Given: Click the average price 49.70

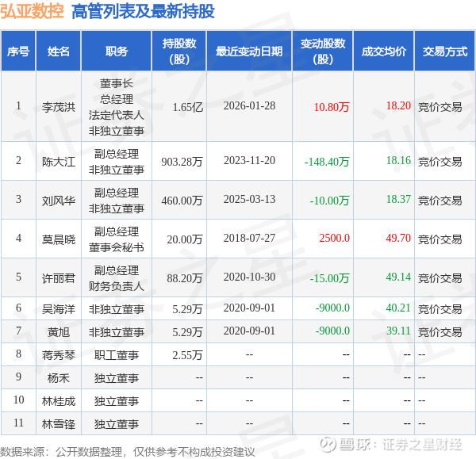Looking at the screenshot, I should (398, 238).
